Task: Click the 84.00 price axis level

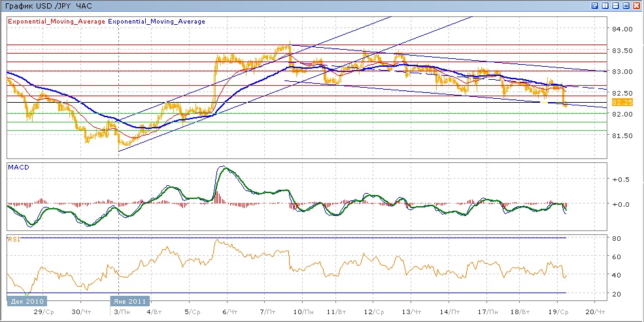Action: pyautogui.click(x=622, y=29)
